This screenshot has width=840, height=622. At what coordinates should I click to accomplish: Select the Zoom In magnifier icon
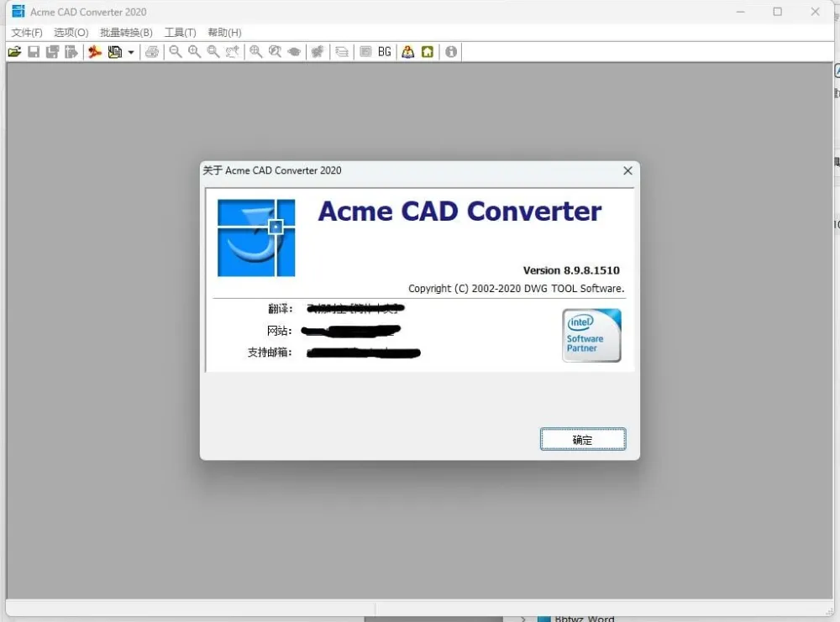click(x=194, y=51)
